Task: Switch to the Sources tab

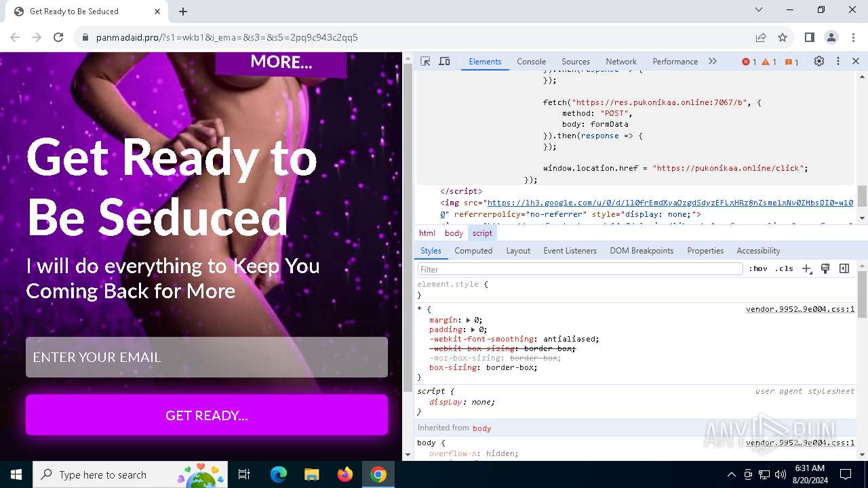Action: [x=575, y=61]
